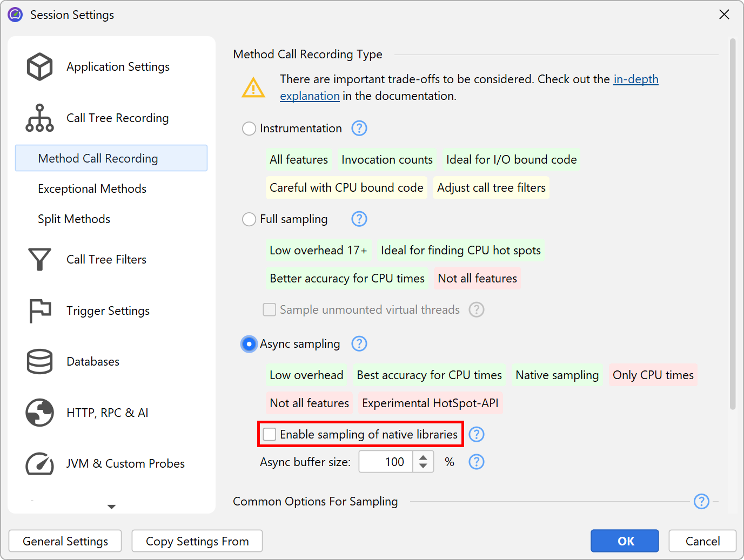Follow the in-depth explanation link
Viewport: 744px width, 560px height.
tap(635, 79)
